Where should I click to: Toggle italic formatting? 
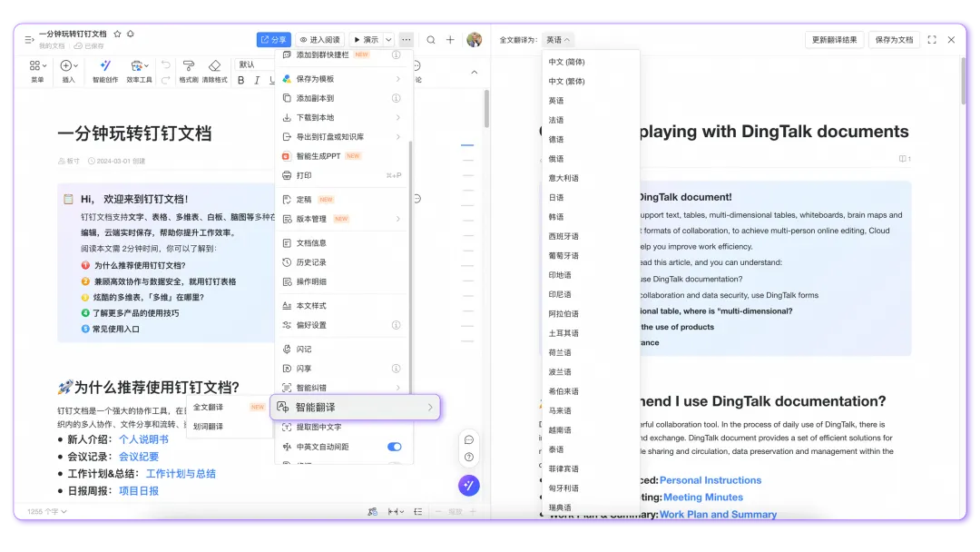click(x=257, y=80)
